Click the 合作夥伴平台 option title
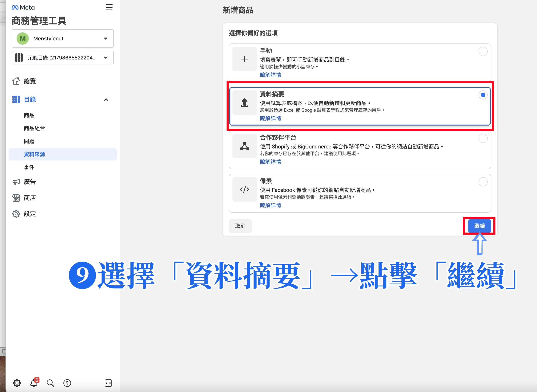Viewport: 537px width, 392px height. pos(278,138)
